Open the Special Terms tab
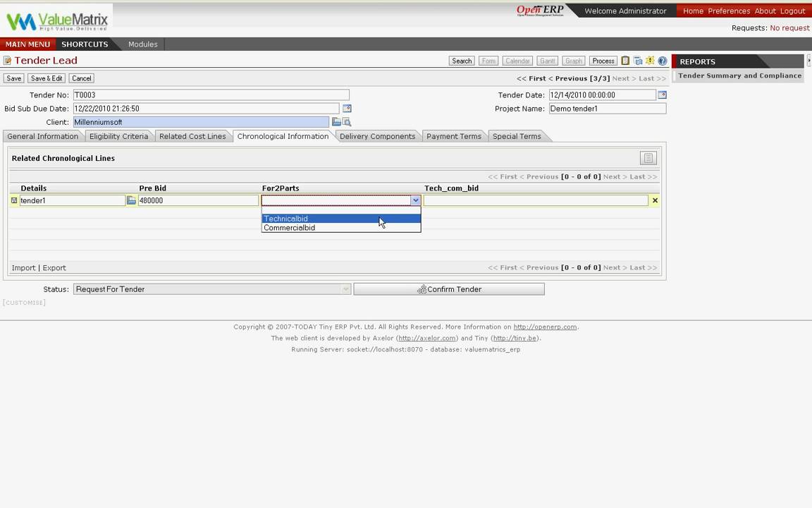Viewport: 812px width, 508px height. (x=517, y=136)
